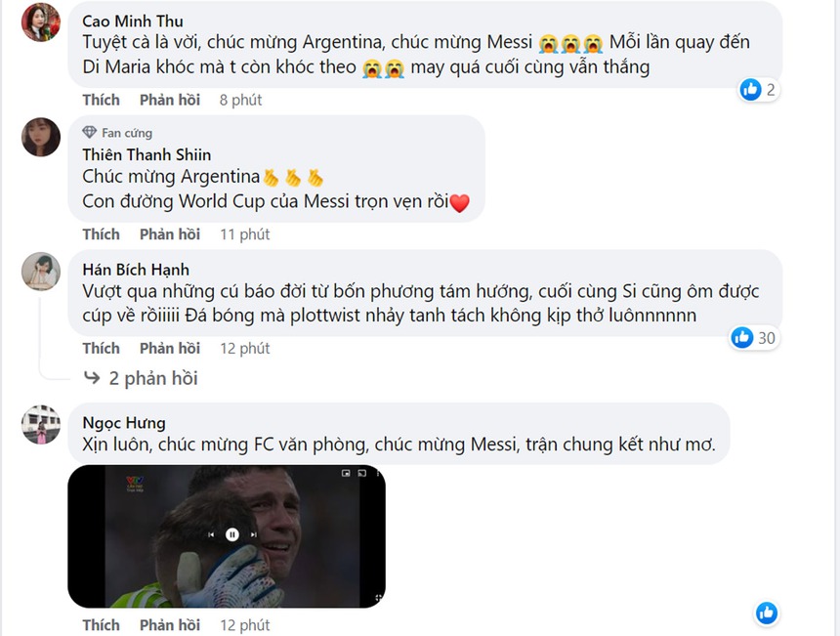Pause the video in Ngọc Hưng's comment
Image resolution: width=840 pixels, height=636 pixels.
click(231, 535)
